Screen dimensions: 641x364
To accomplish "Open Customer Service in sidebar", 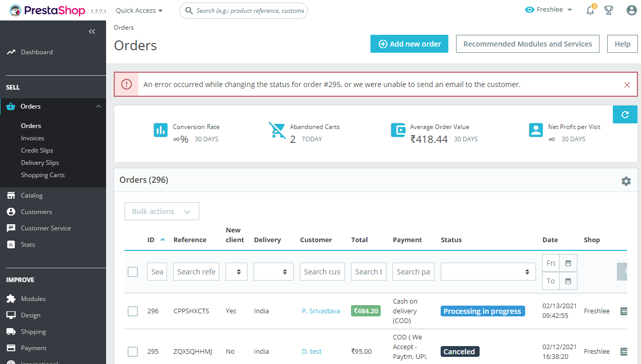I will 46,228.
